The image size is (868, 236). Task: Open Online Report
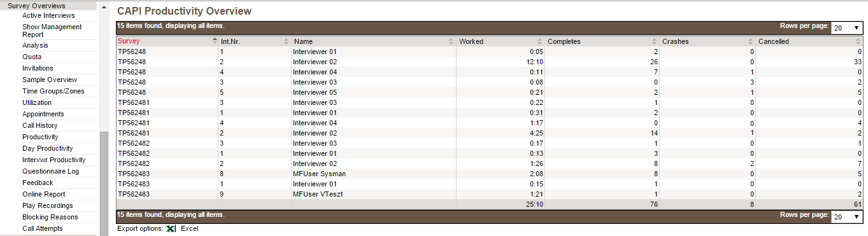pyautogui.click(x=43, y=194)
